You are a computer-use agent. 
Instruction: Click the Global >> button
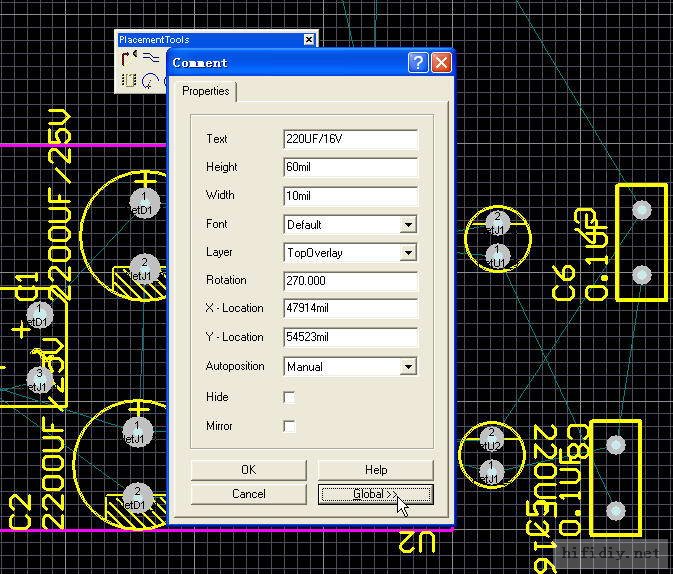[x=375, y=494]
